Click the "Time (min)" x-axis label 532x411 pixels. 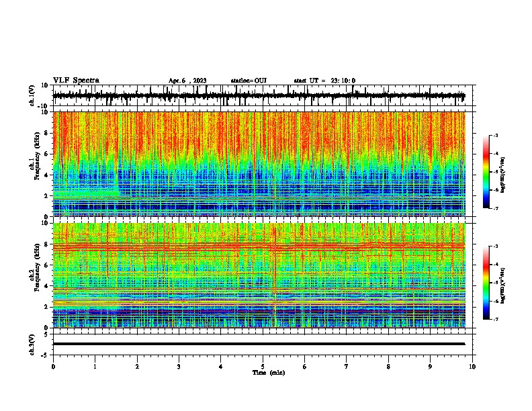pos(269,373)
